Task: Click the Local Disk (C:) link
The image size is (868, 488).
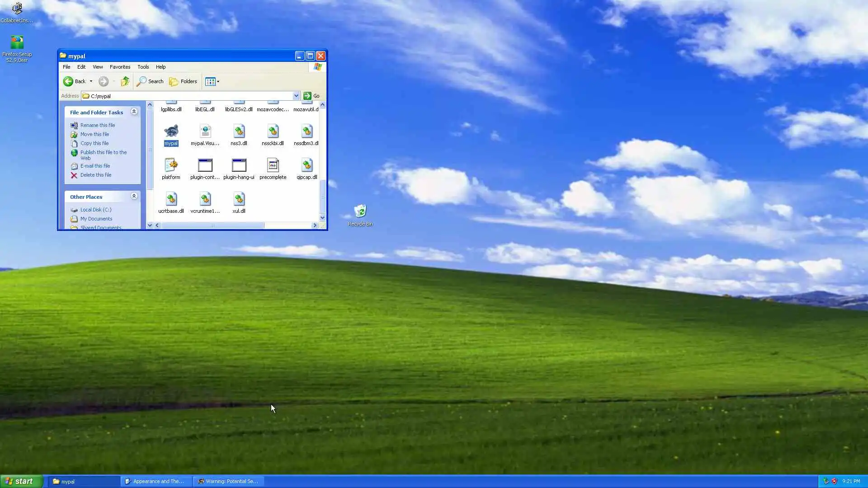Action: pos(95,210)
